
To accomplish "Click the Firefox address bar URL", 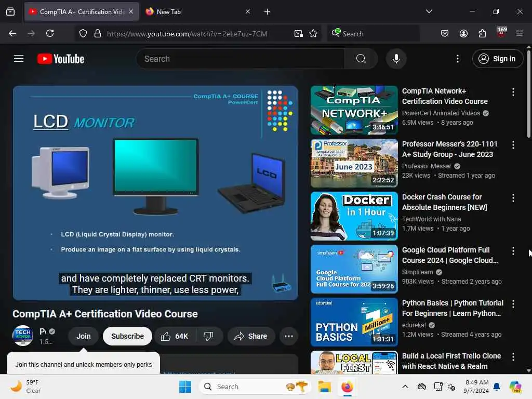I will tap(187, 34).
